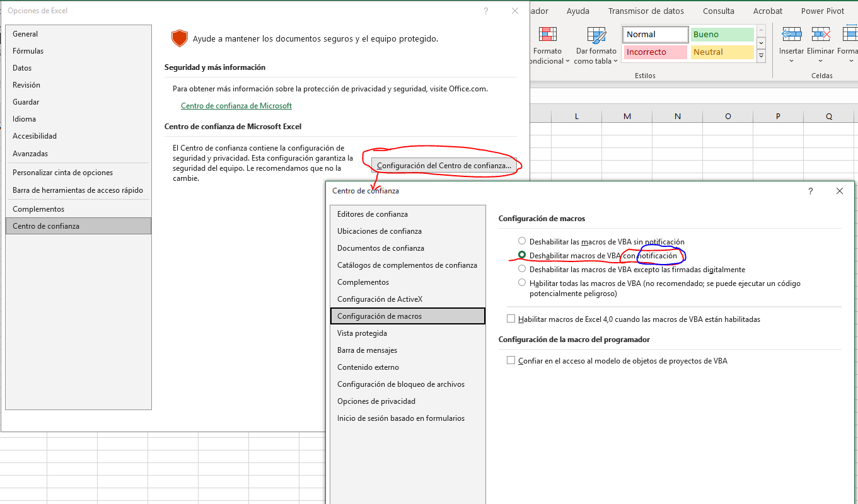Open Complementos in Centro de confianza list
This screenshot has width=858, height=504.
tap(408, 282)
